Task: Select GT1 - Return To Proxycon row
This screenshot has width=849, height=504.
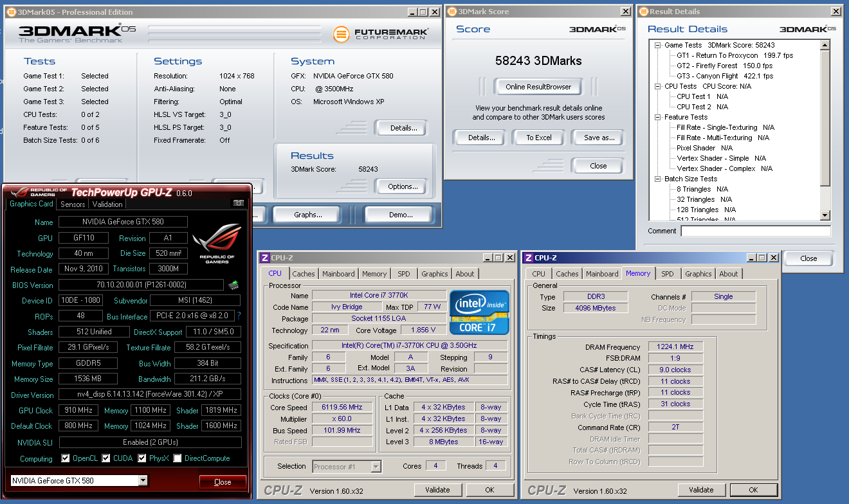Action: pos(735,55)
